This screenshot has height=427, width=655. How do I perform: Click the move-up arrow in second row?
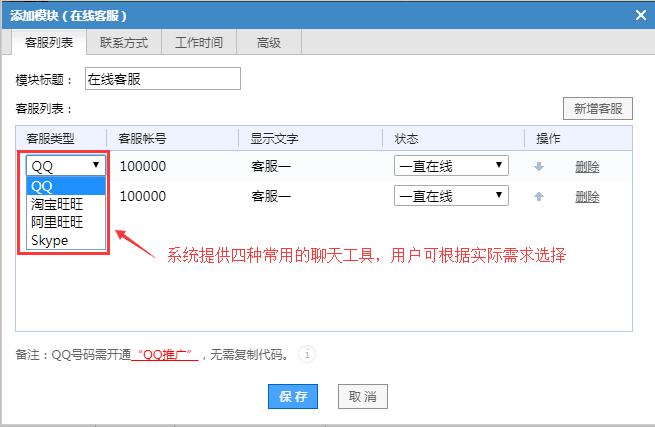539,196
